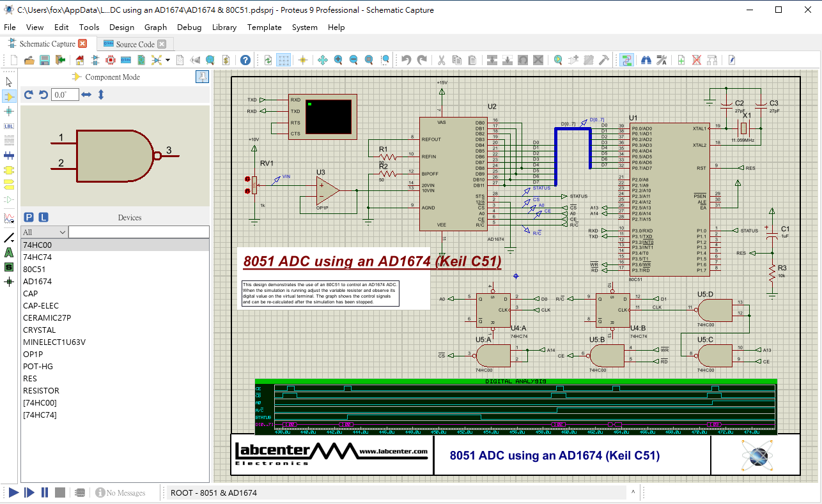Select 2D Graphics Line Mode tool

tap(9, 238)
